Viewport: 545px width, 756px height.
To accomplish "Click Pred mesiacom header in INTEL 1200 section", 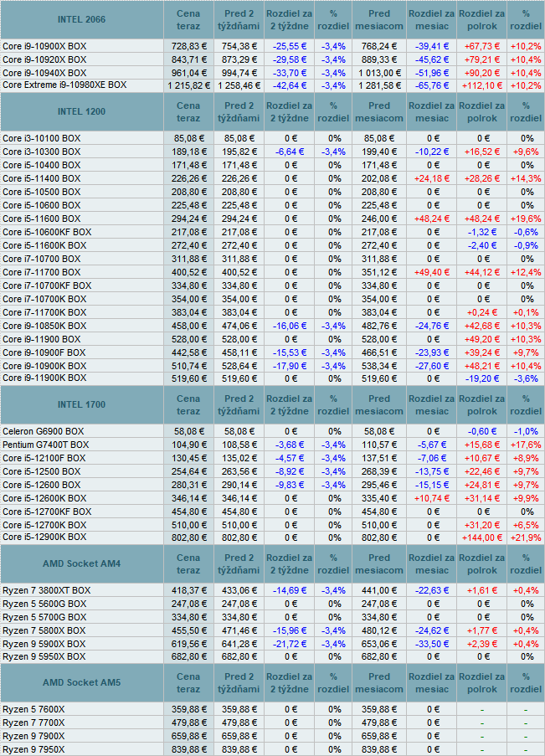I will click(x=379, y=112).
